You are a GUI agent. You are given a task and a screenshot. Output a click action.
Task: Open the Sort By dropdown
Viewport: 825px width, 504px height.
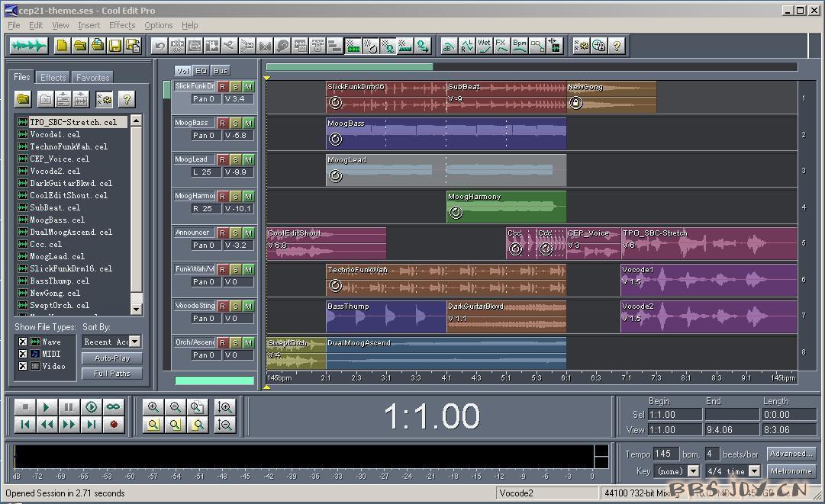coord(134,342)
